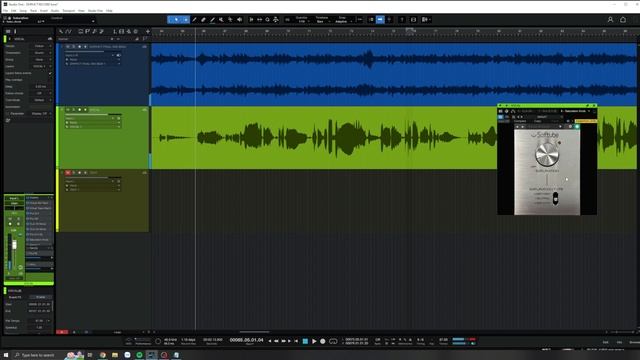The image size is (640, 360).
Task: Record-arm the green vocal track
Action: click(x=79, y=110)
